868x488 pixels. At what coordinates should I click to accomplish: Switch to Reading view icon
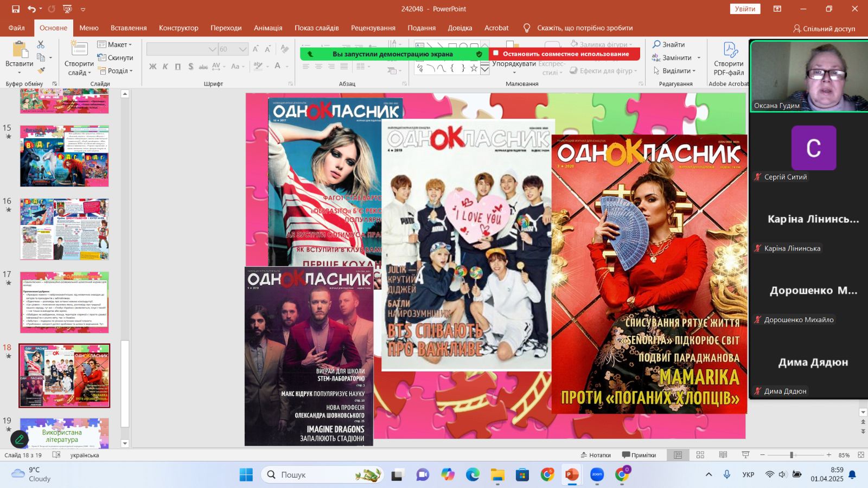723,455
